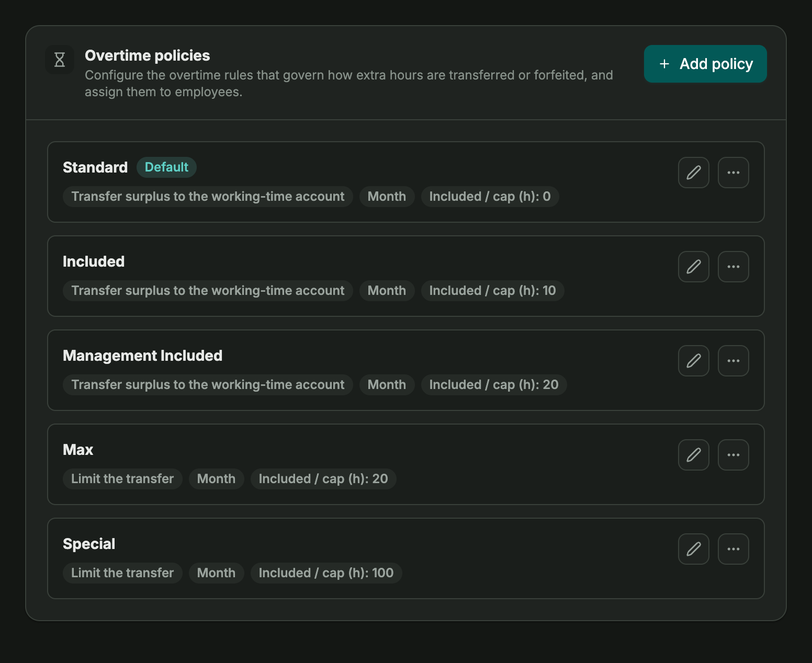Select the Special policy name
This screenshot has width=812, height=663.
tap(89, 544)
